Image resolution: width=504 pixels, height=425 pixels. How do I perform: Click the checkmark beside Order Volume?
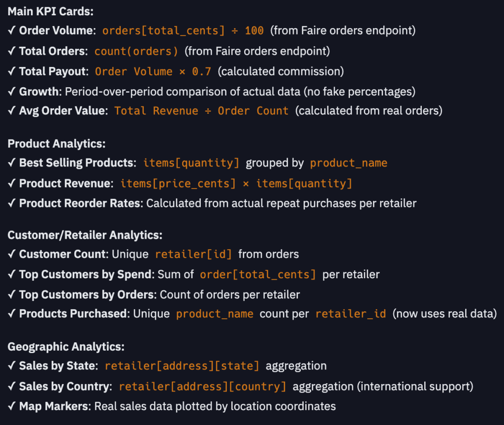pos(12,31)
